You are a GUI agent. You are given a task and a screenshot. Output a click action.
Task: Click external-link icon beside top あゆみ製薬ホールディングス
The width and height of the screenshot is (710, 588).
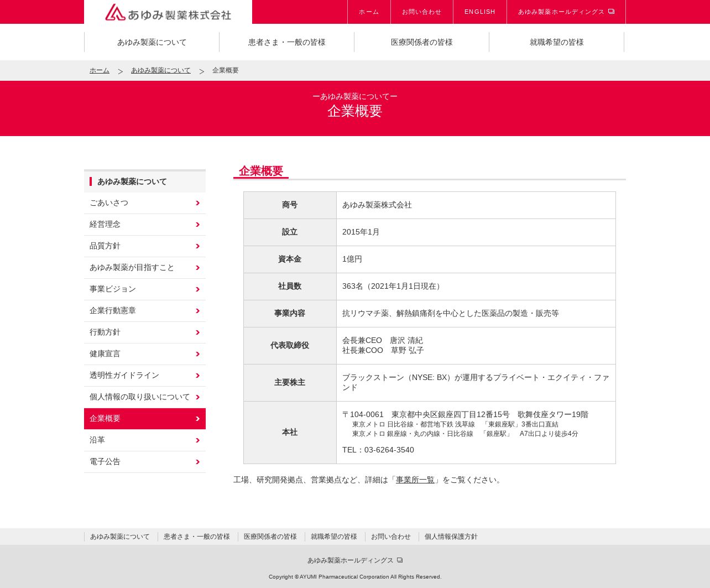[x=611, y=12]
